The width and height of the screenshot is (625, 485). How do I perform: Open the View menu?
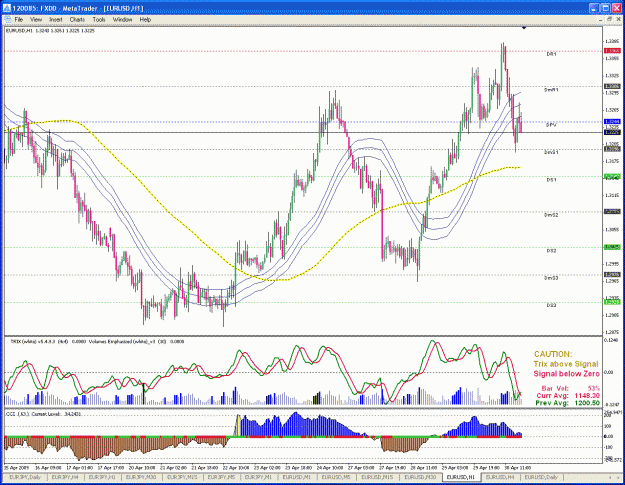click(36, 19)
